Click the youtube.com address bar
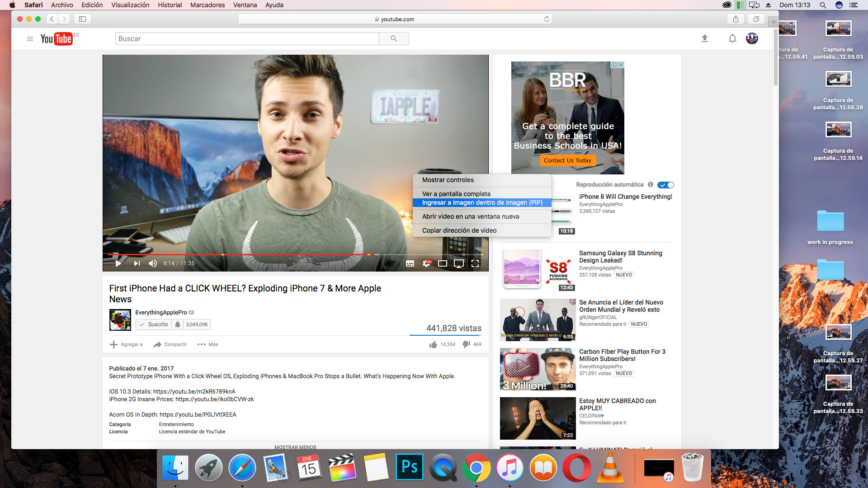 (x=395, y=19)
